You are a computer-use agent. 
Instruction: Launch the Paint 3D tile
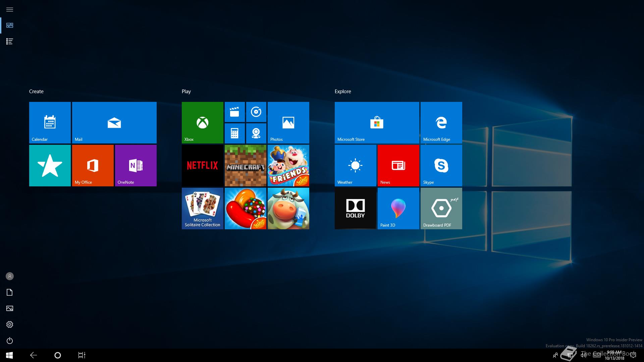click(398, 208)
